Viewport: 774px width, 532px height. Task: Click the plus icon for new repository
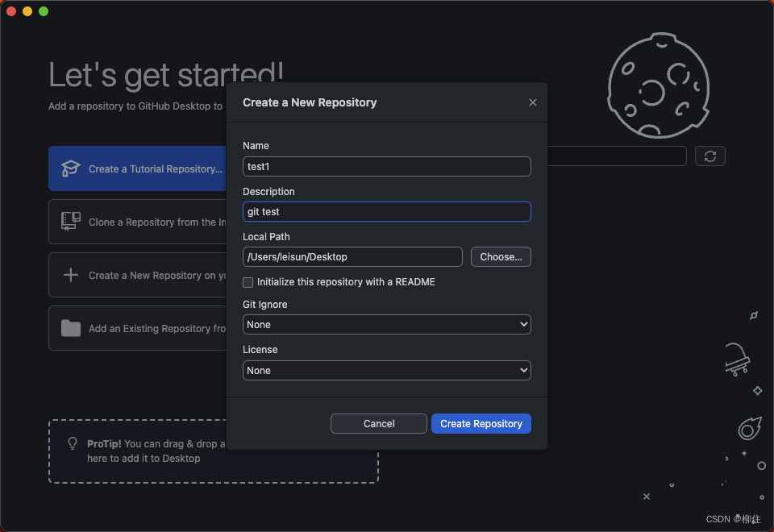(71, 275)
